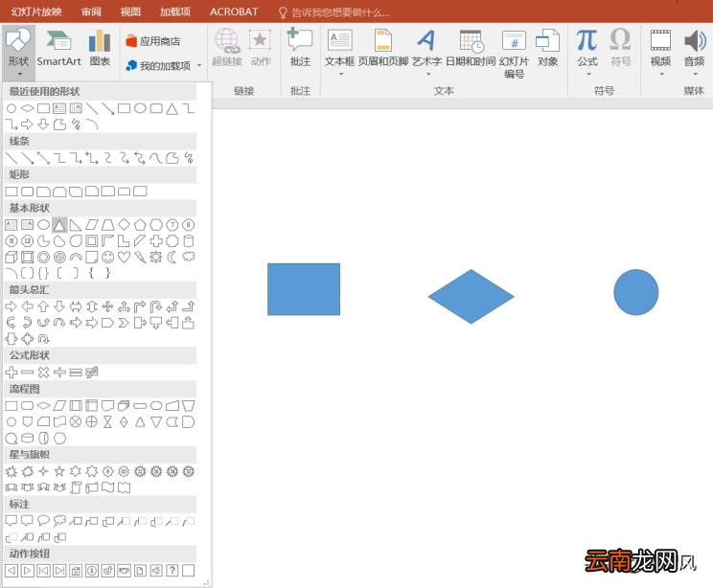Pick the smiley face basic shape

(107, 258)
